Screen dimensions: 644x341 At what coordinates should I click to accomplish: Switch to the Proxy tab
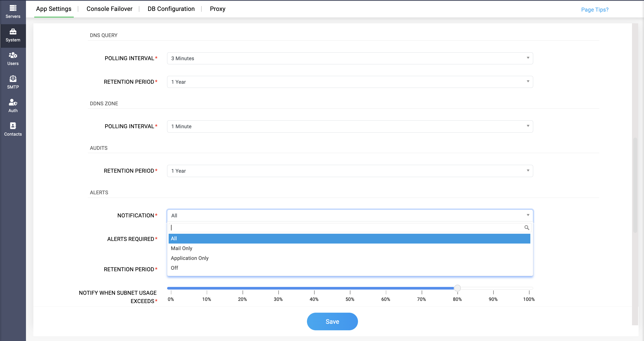click(217, 9)
